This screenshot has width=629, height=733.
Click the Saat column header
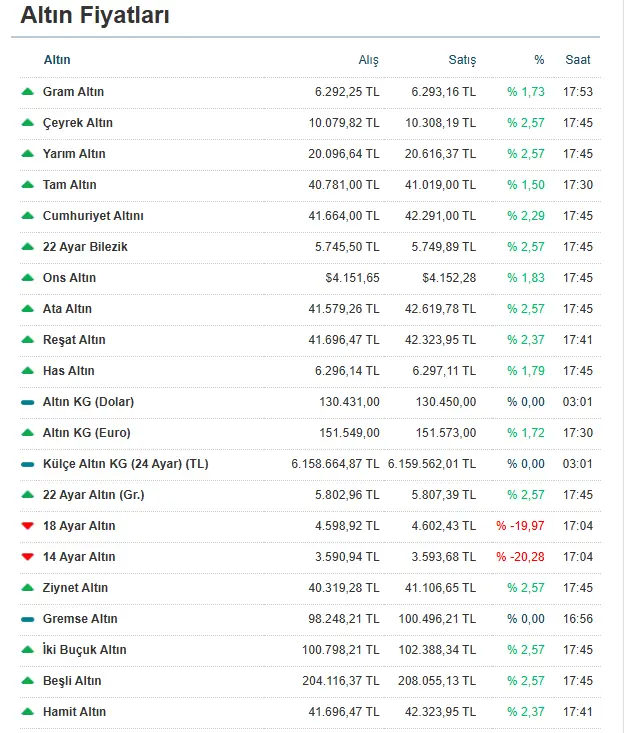(x=578, y=60)
